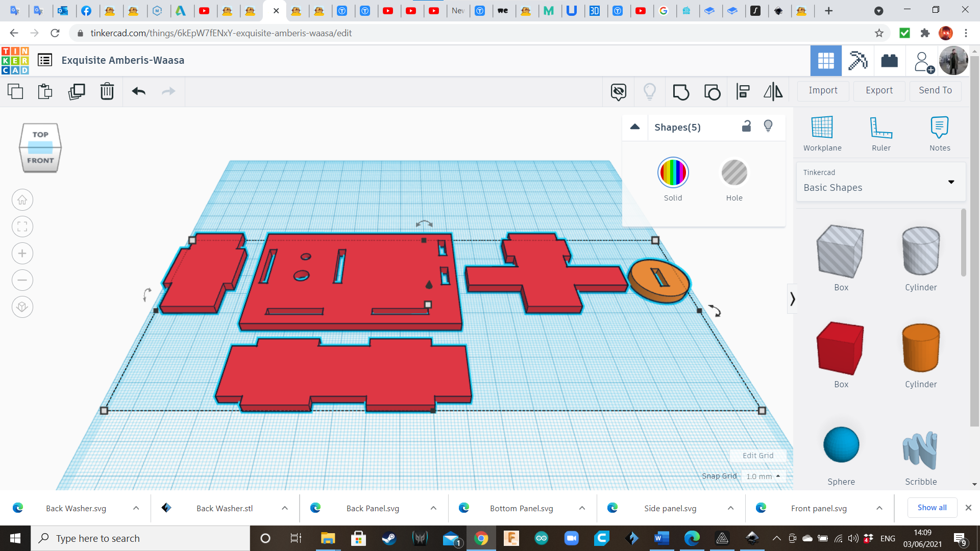Open the Basic Shapes dropdown

(951, 182)
